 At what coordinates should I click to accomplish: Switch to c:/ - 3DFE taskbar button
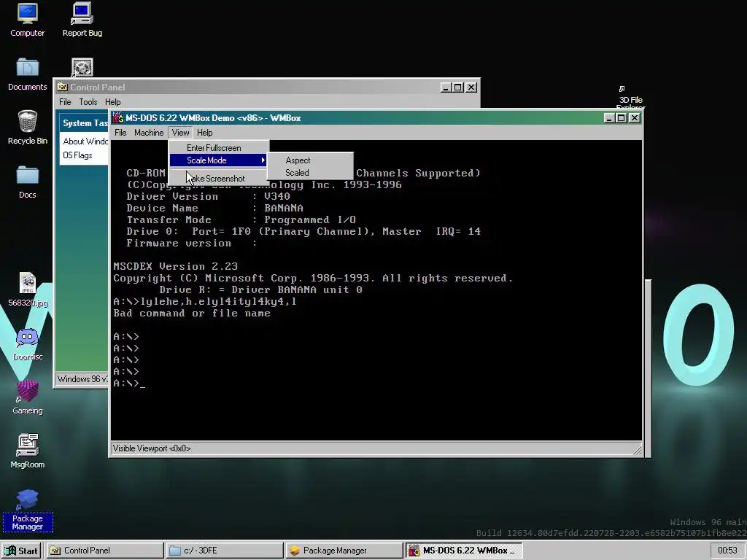click(x=225, y=551)
